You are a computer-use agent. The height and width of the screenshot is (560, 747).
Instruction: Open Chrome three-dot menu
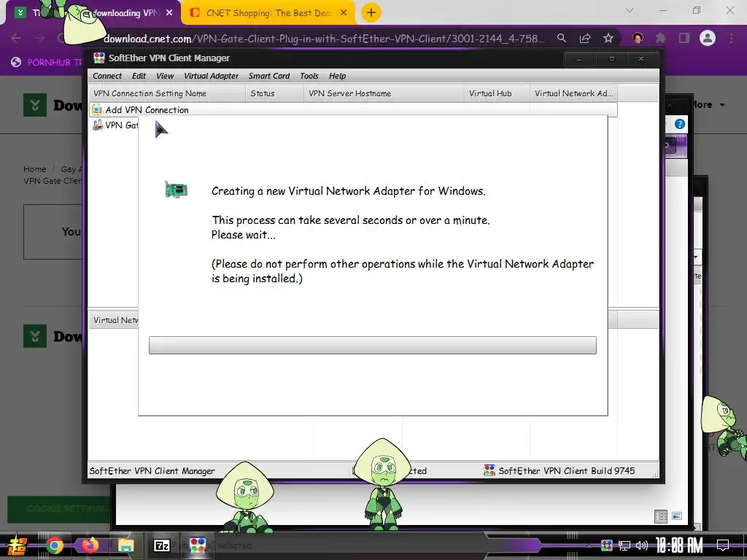[x=731, y=38]
